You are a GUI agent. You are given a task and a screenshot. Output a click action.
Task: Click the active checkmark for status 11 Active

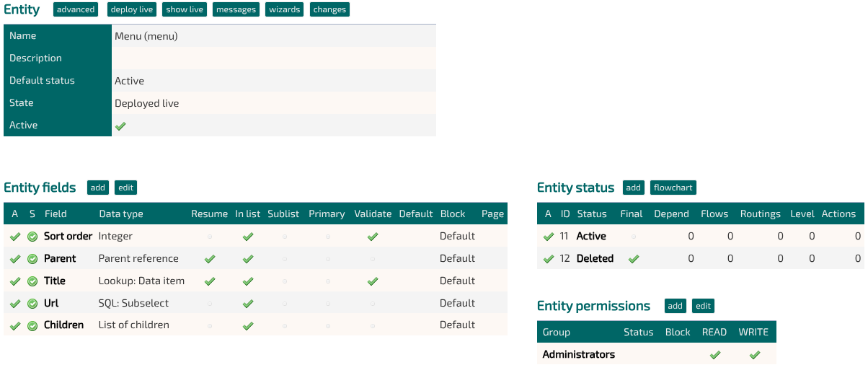[x=549, y=237]
